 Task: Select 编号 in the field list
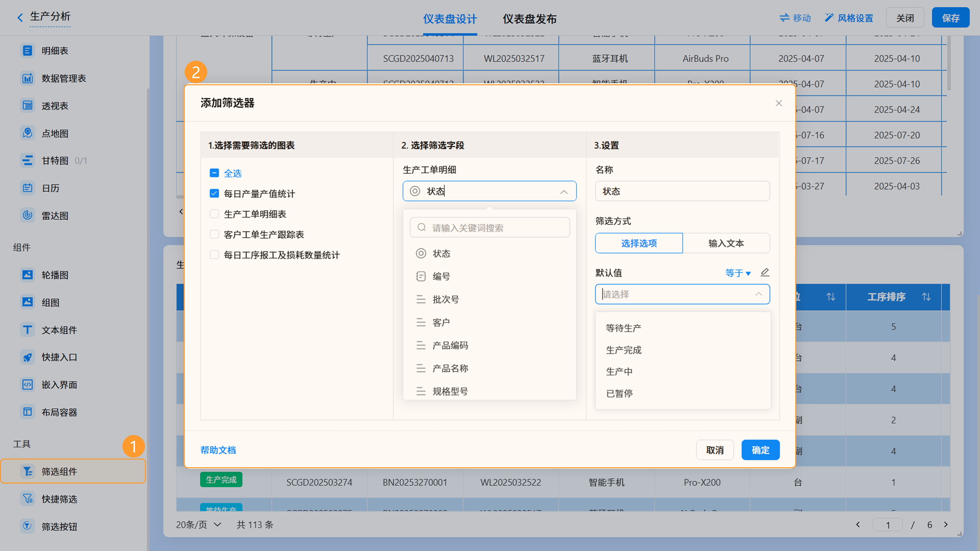(x=490, y=276)
